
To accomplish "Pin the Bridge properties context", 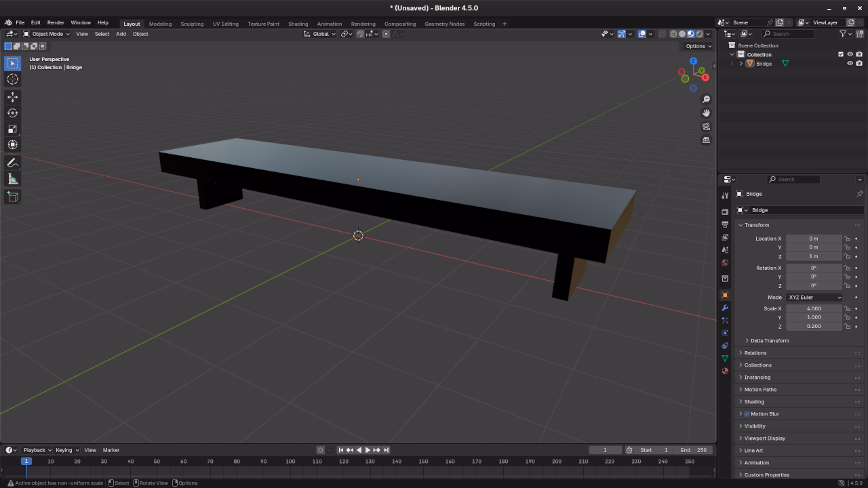I will [860, 194].
